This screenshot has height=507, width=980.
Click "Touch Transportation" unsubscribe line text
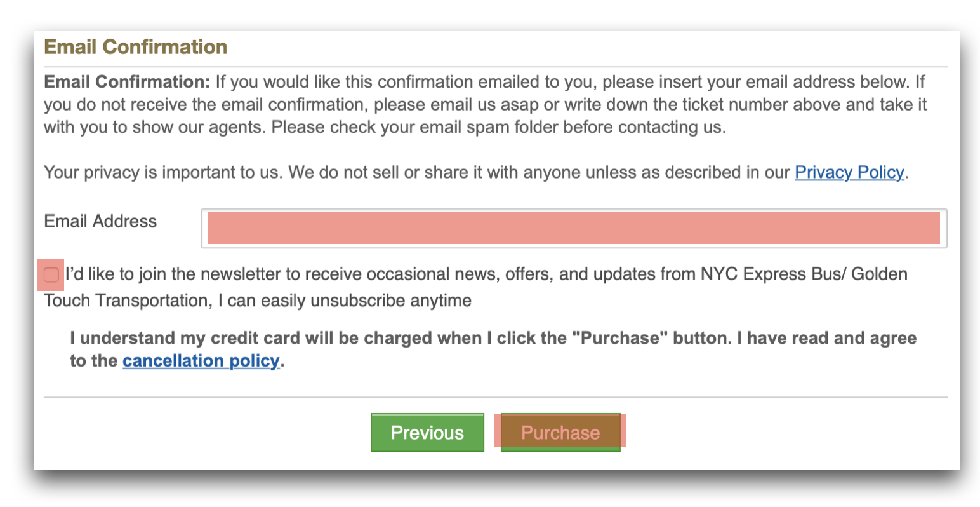click(258, 301)
